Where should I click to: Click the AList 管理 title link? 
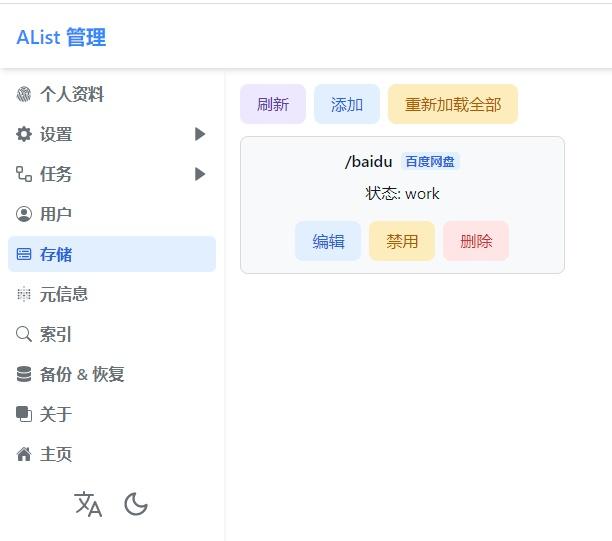point(61,37)
